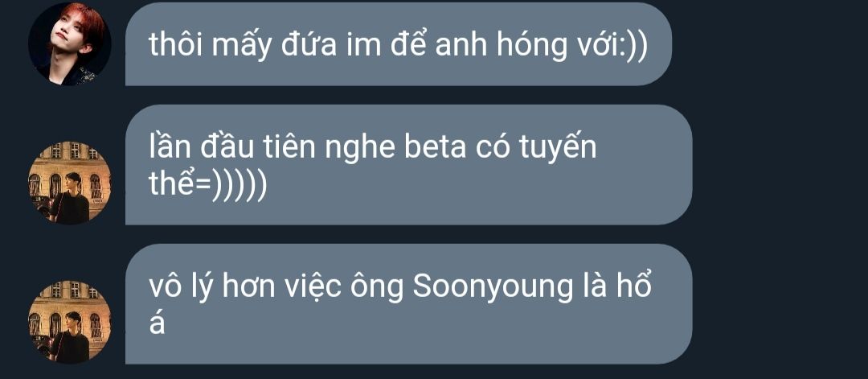The height and width of the screenshot is (379, 868).
Task: Click the lone "á" on the last line
Action: pyautogui.click(x=158, y=323)
